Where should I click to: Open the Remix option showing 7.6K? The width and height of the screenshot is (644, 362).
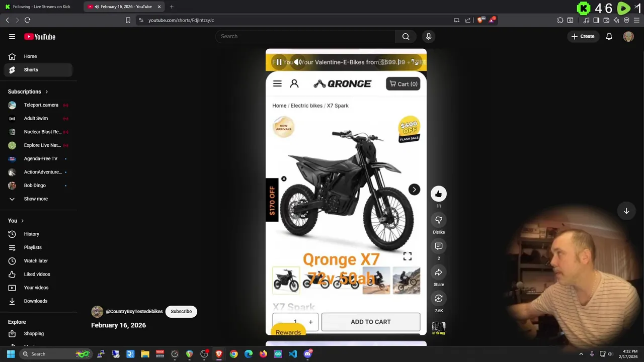[439, 298]
